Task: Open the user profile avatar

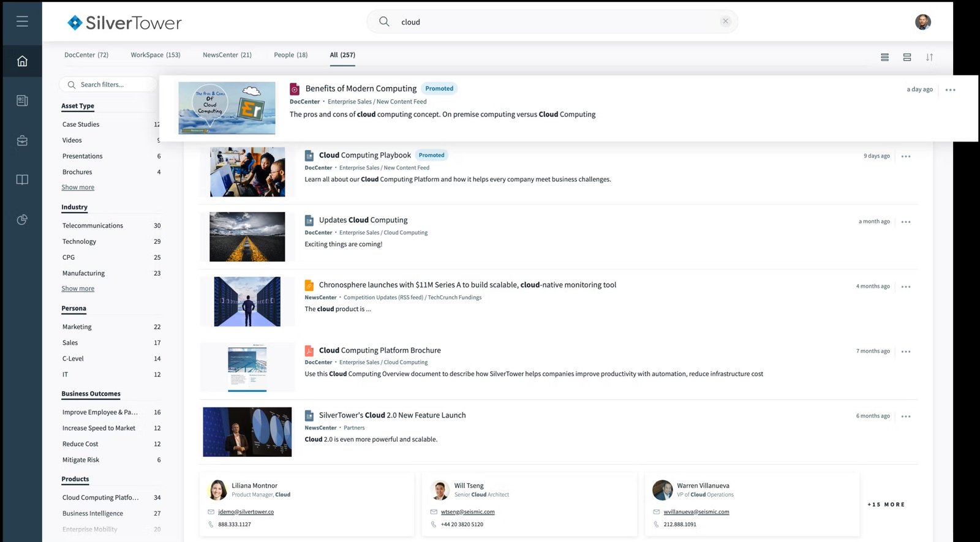Action: click(923, 22)
